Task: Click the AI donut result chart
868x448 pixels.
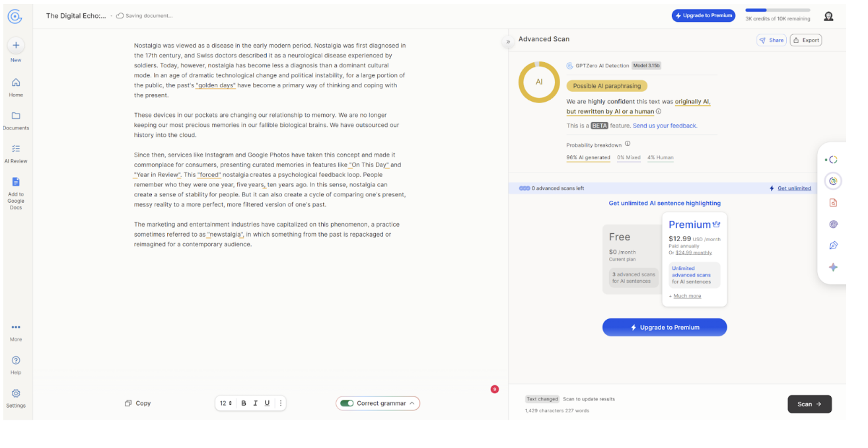Action: (x=539, y=82)
